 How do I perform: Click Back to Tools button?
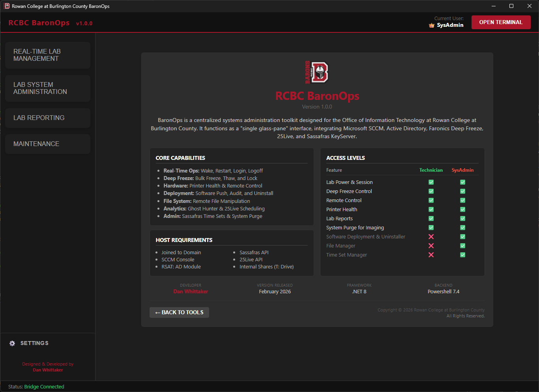179,313
